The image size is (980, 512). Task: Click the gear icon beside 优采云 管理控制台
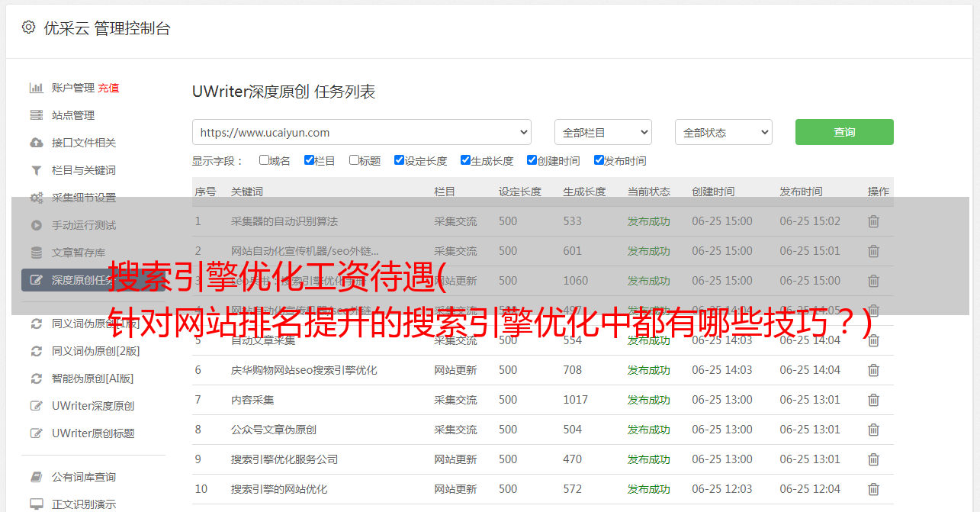pyautogui.click(x=28, y=27)
